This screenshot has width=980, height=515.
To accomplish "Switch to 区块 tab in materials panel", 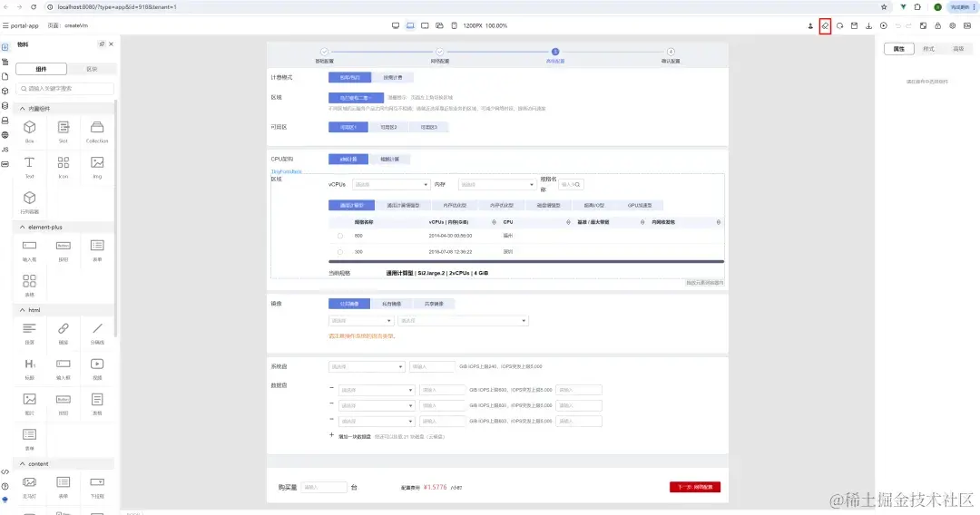I will pyautogui.click(x=92, y=69).
